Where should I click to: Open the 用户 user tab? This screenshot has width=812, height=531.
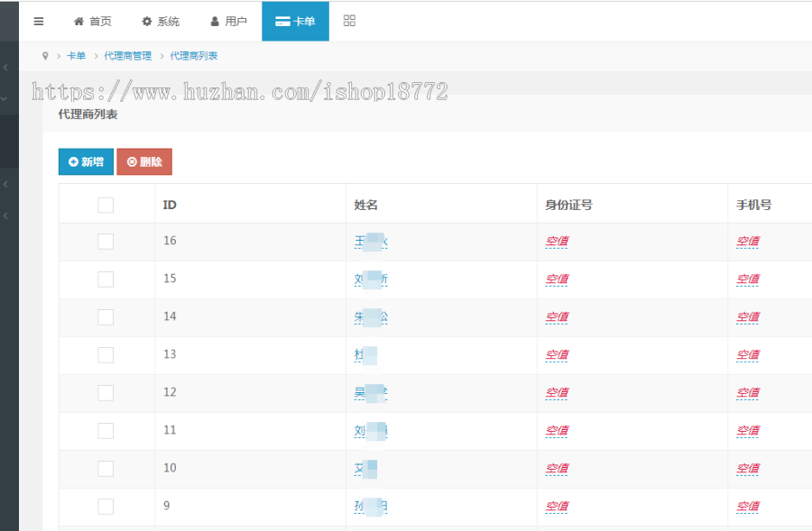coord(228,22)
